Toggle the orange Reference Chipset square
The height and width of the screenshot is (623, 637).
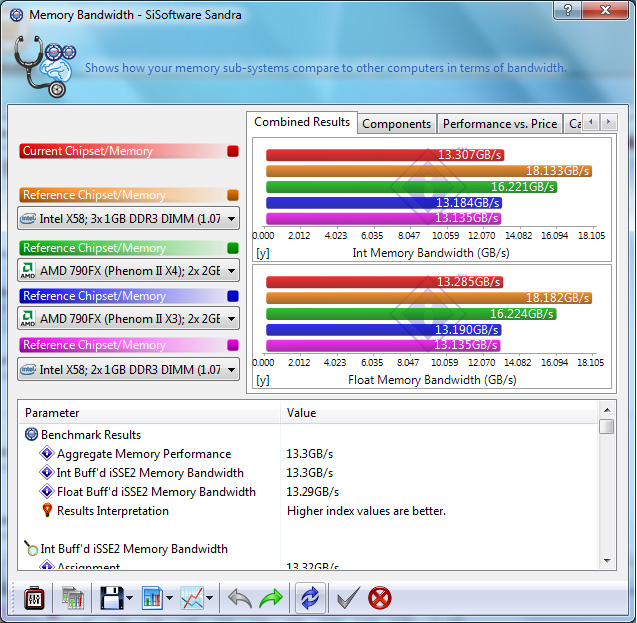[233, 195]
